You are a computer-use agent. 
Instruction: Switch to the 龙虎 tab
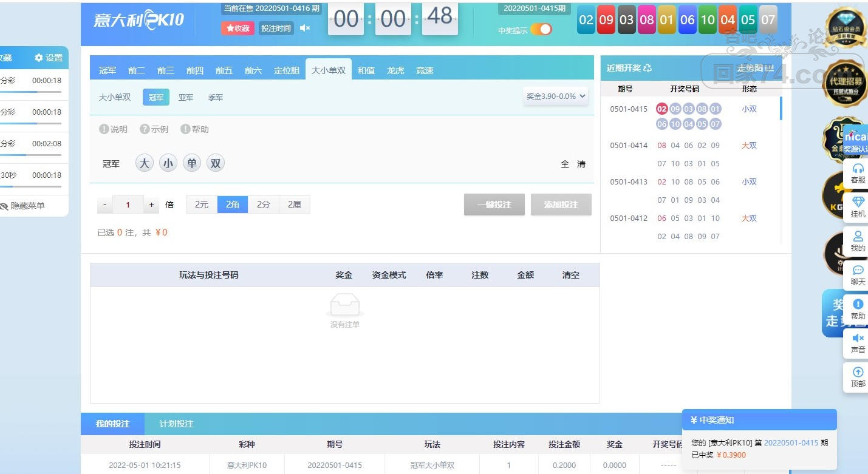click(x=395, y=70)
